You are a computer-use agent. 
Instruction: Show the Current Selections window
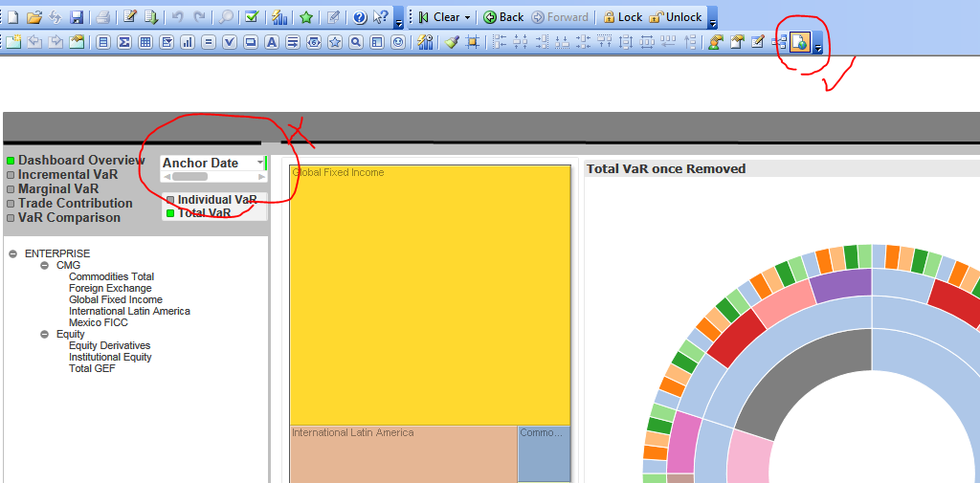(252, 17)
